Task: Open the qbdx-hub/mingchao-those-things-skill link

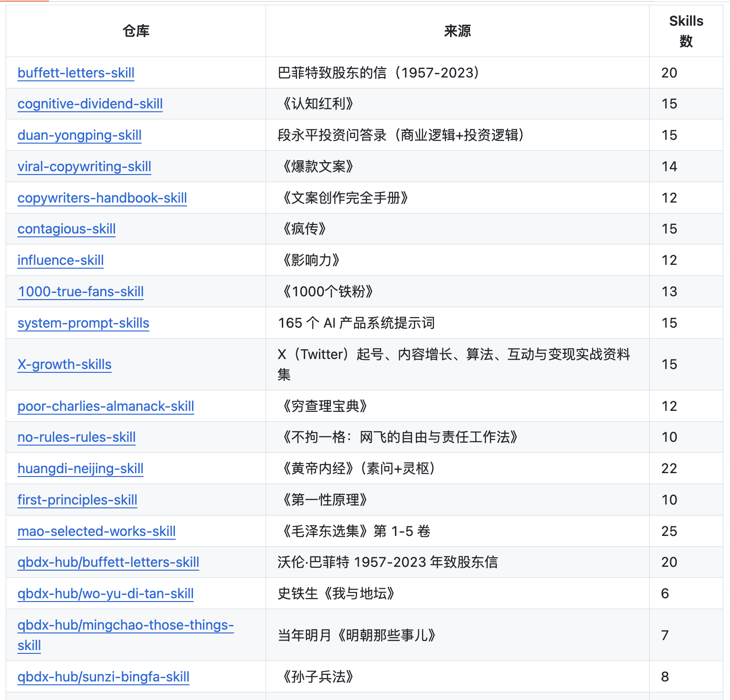Action: (125, 635)
